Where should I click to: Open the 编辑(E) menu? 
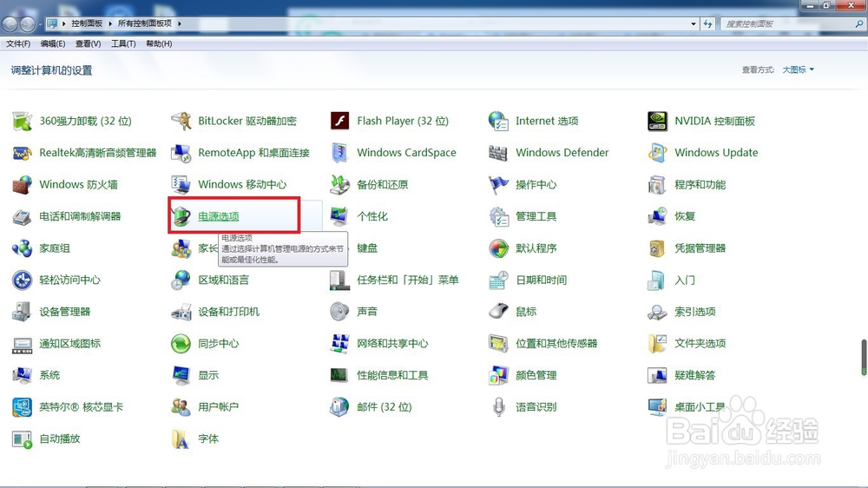pyautogui.click(x=53, y=43)
